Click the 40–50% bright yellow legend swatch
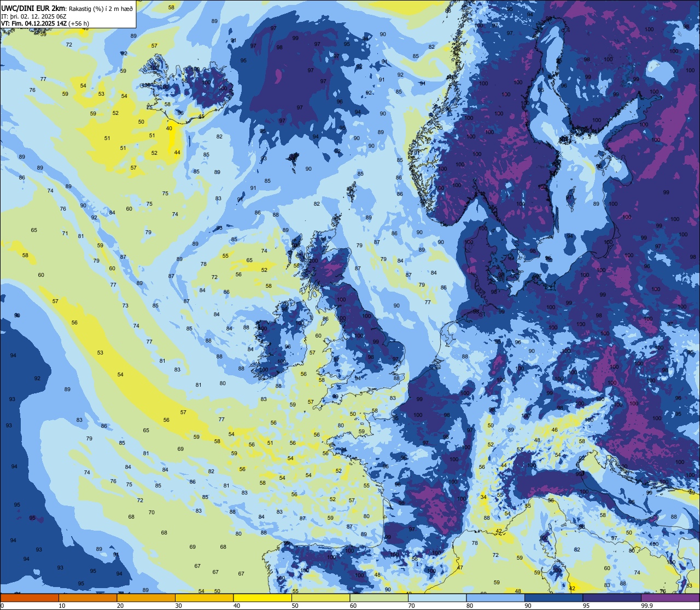Viewport: 700px width, 610px height. 262,597
